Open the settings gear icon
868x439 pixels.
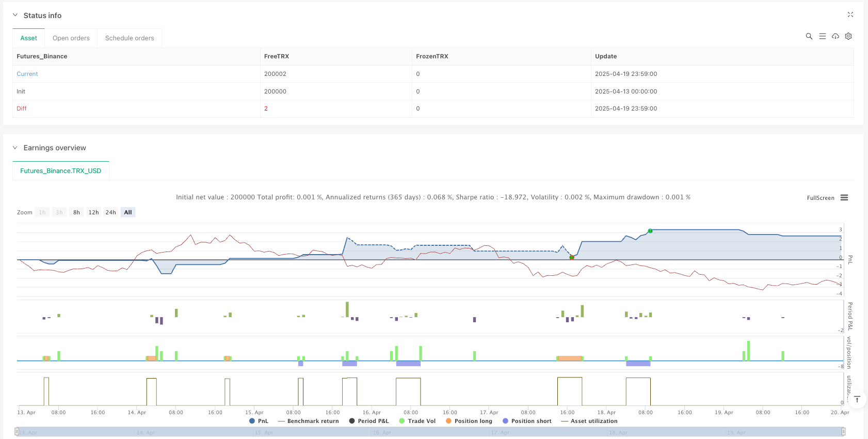point(848,36)
